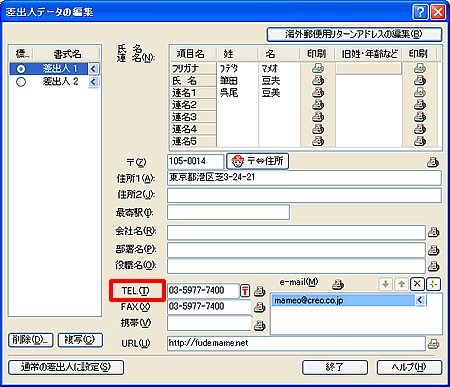This screenshot has height=387, width=450.
Task: Toggle print icon next to e-mail label
Action: (338, 284)
